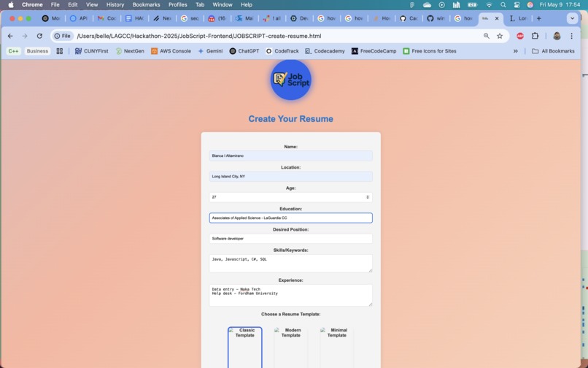Click the Desired Position input field
Screen dimensions: 588x368
[290, 239]
